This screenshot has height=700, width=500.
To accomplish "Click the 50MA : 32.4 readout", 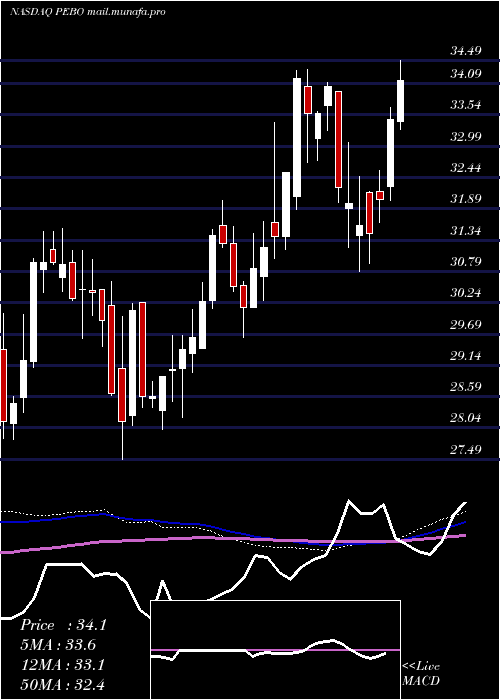I will pyautogui.click(x=62, y=685).
